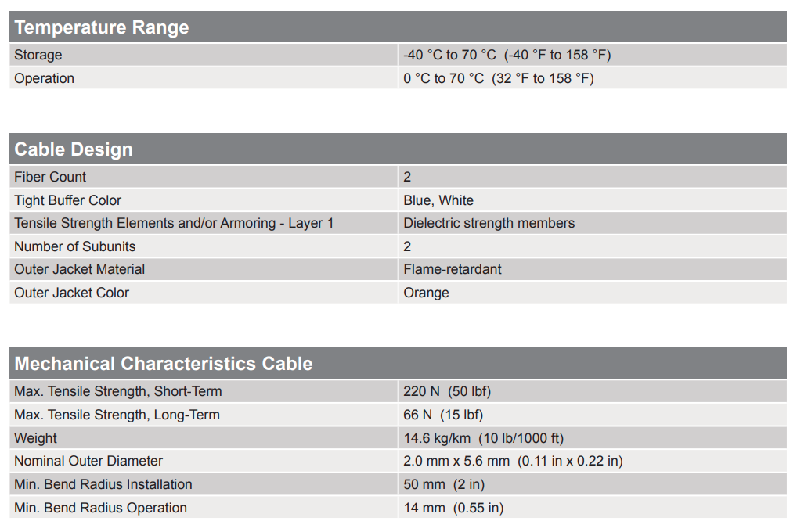Click the Tight Buffer Color label
The height and width of the screenshot is (532, 797).
click(x=67, y=200)
